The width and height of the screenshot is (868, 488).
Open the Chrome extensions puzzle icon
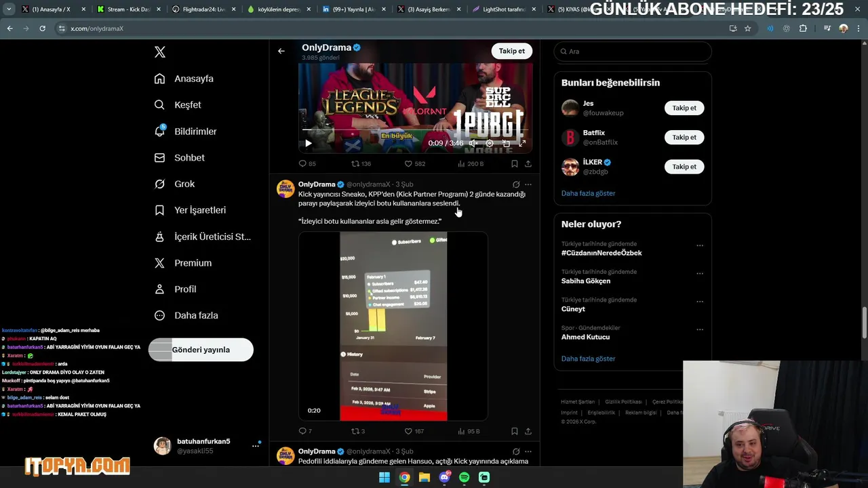(x=803, y=28)
